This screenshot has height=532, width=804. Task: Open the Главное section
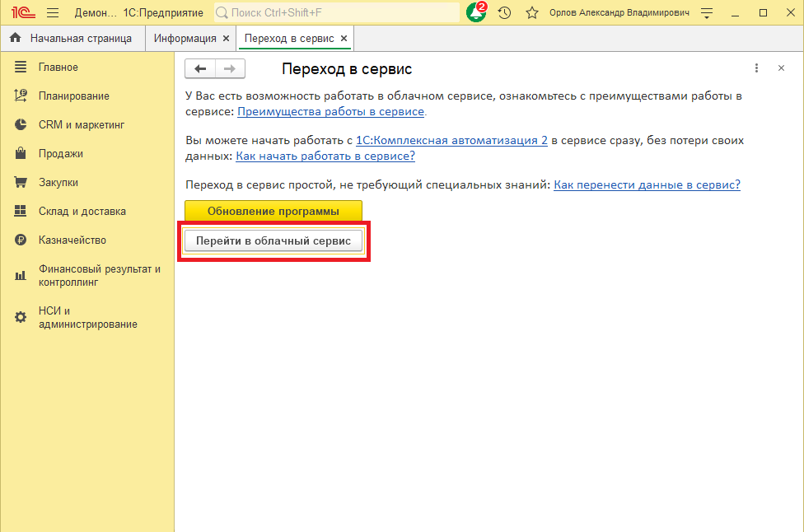pyautogui.click(x=58, y=68)
